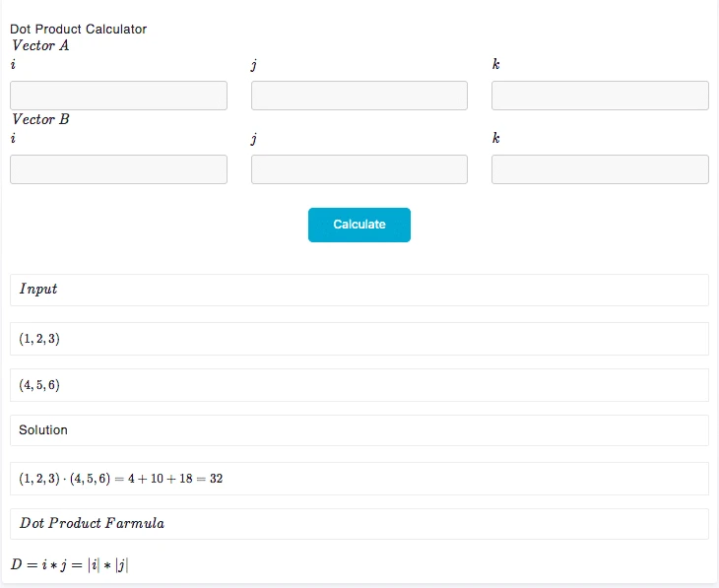Viewport: 719px width, 588px height.
Task: Click the Dot Product Calculator title
Action: [x=79, y=29]
